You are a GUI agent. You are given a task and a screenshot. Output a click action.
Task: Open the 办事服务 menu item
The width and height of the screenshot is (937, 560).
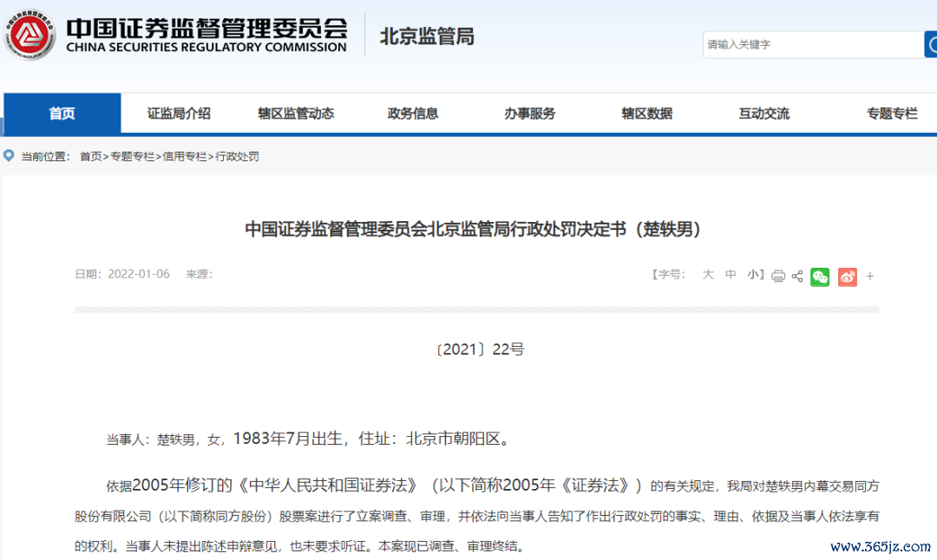pos(530,114)
